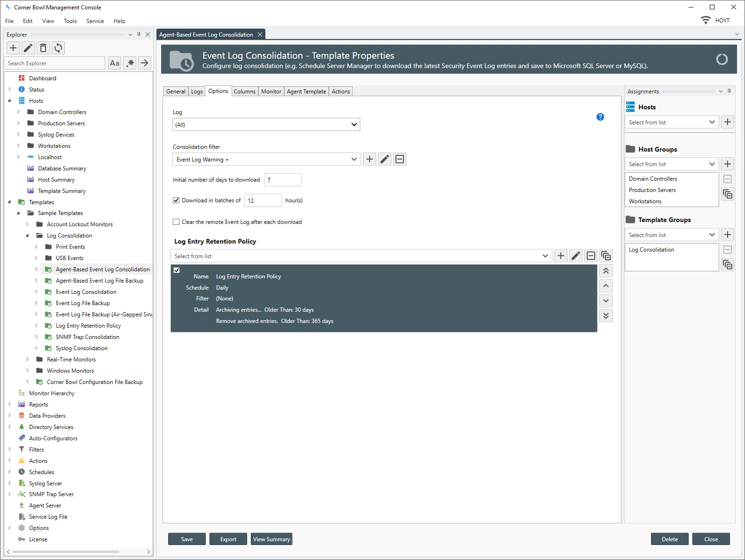Expand the Domain Controllers tree node
Screen dimensions: 745x560
19,112
